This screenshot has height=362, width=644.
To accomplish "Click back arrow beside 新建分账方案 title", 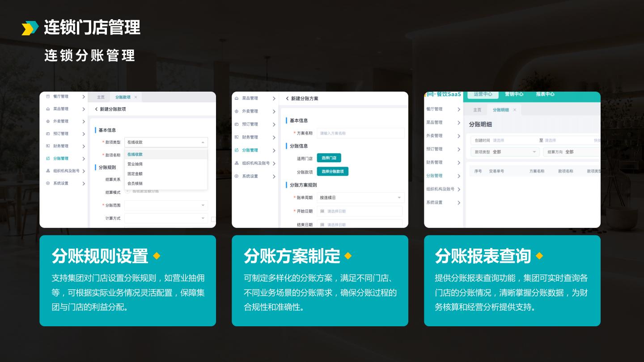I will click(x=287, y=98).
